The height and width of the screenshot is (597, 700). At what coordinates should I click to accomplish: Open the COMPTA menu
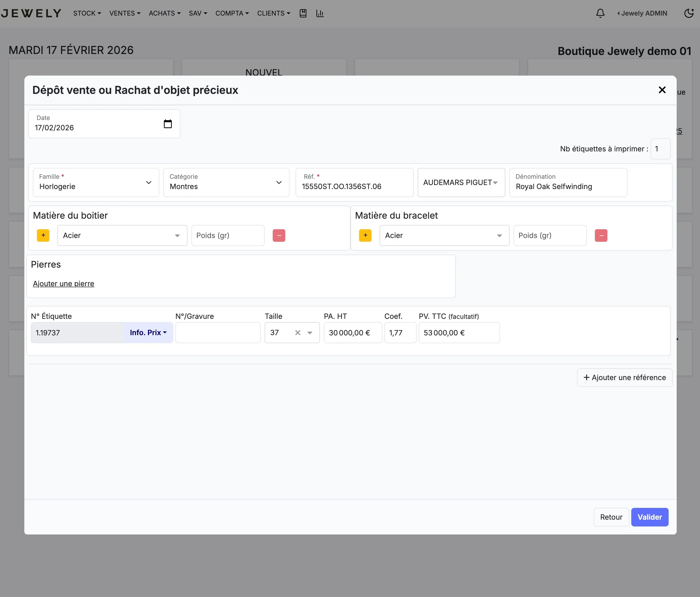pos(232,13)
